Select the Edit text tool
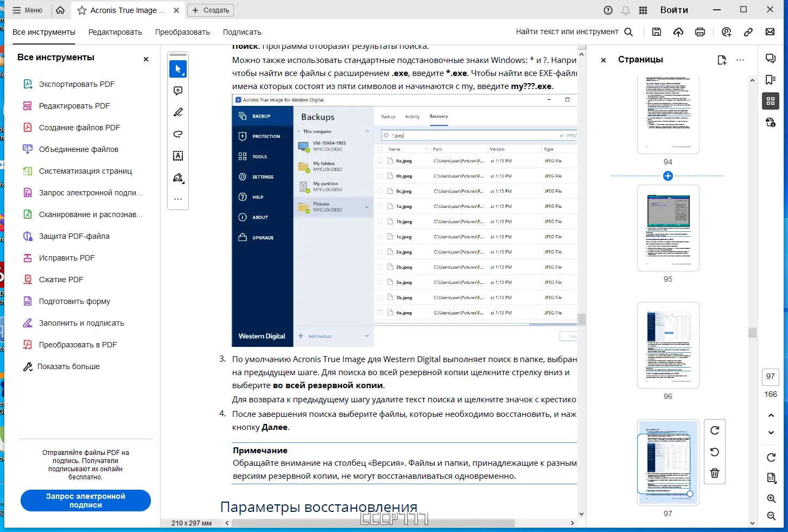Image resolution: width=788 pixels, height=532 pixels. tap(178, 156)
